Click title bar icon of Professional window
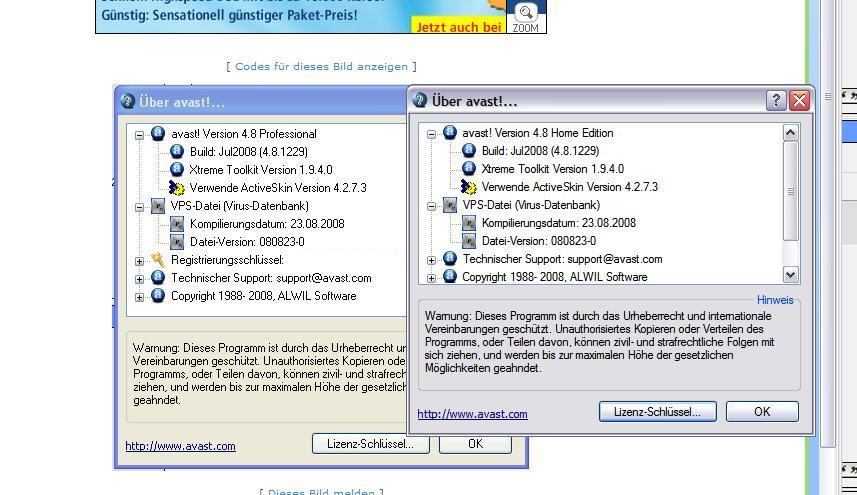The height and width of the screenshot is (495, 857). click(127, 101)
